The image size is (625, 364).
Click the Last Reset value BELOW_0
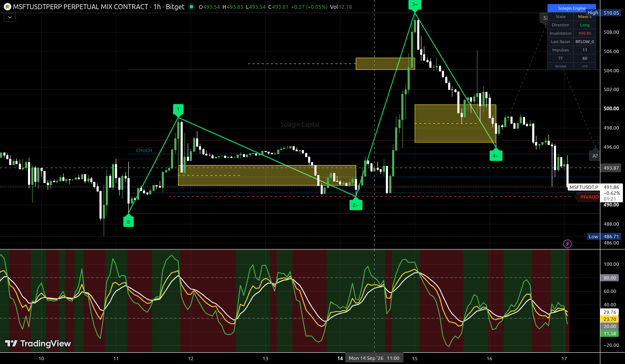[x=584, y=42]
